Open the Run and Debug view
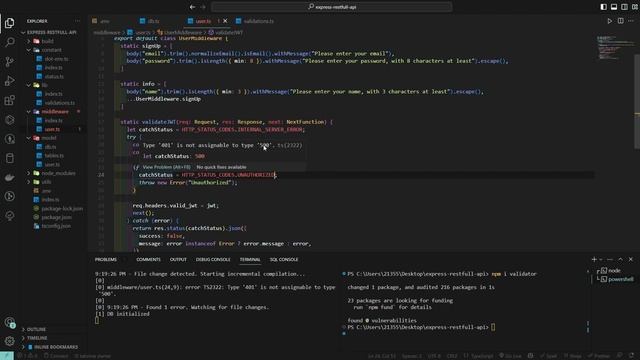 point(9,81)
